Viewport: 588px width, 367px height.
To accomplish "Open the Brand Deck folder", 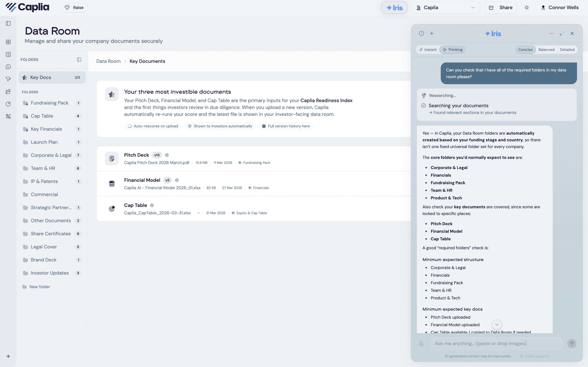I will [52, 260].
